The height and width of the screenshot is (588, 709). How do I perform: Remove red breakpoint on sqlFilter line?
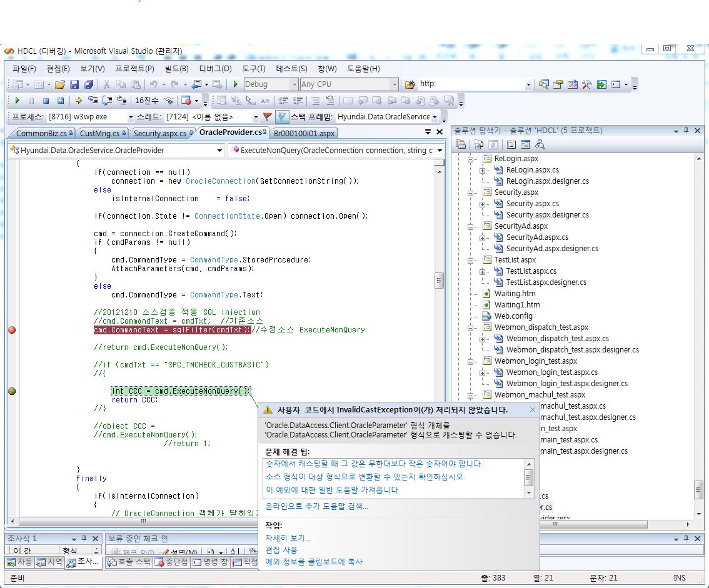coord(13,330)
